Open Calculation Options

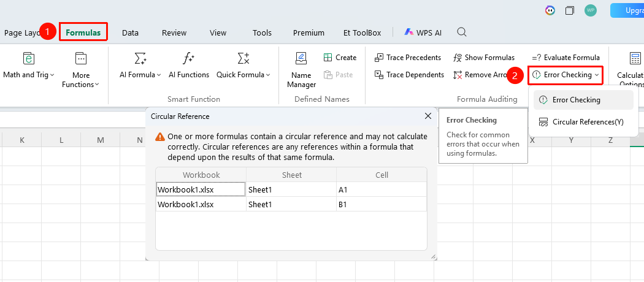[632, 70]
